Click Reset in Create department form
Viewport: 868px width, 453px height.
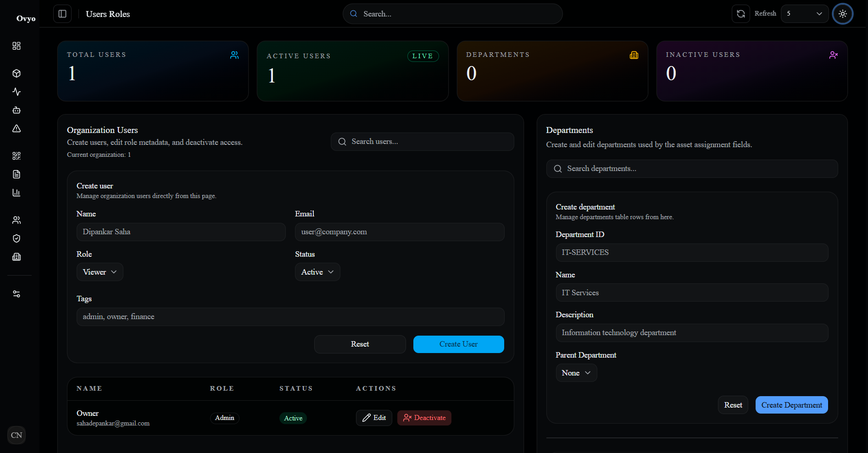click(733, 405)
